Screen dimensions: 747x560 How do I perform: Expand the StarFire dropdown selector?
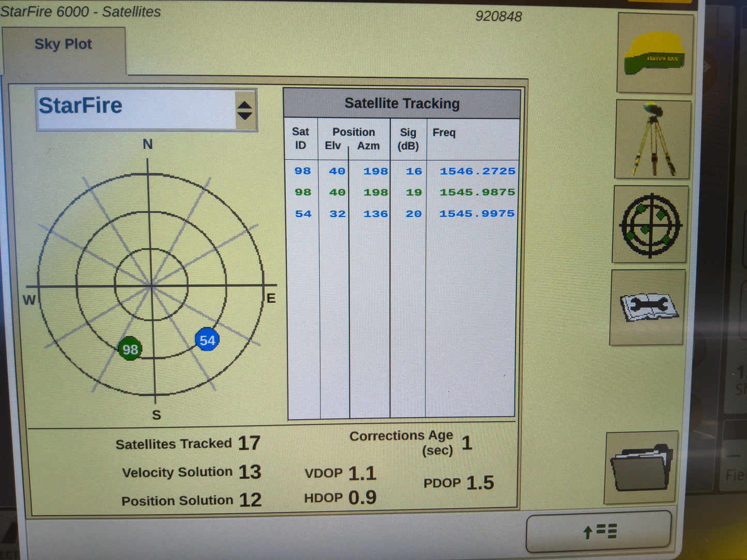(x=146, y=110)
